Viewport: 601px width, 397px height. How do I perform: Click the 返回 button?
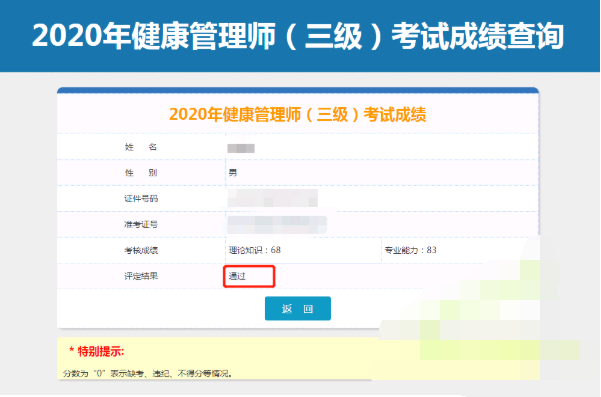point(297,308)
